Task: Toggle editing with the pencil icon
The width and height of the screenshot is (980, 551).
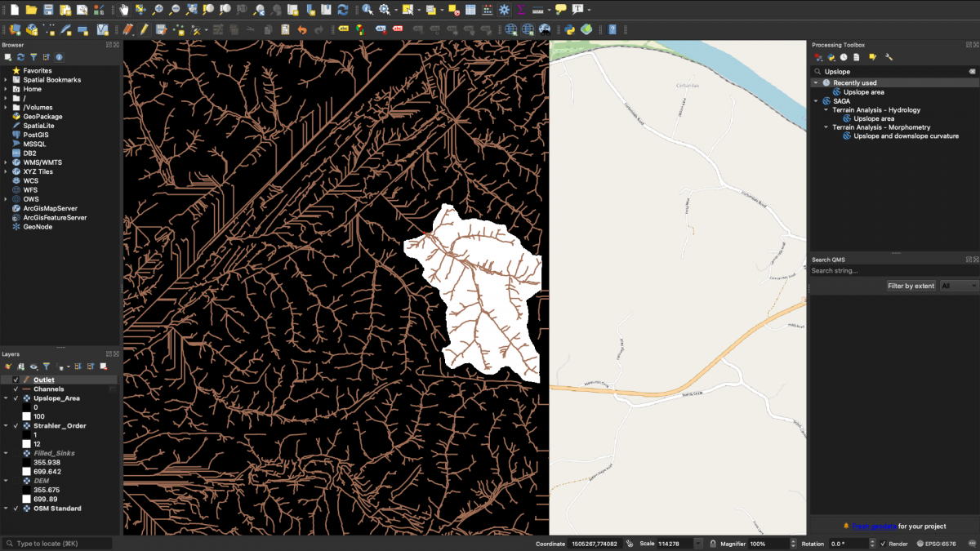Action: pyautogui.click(x=144, y=29)
